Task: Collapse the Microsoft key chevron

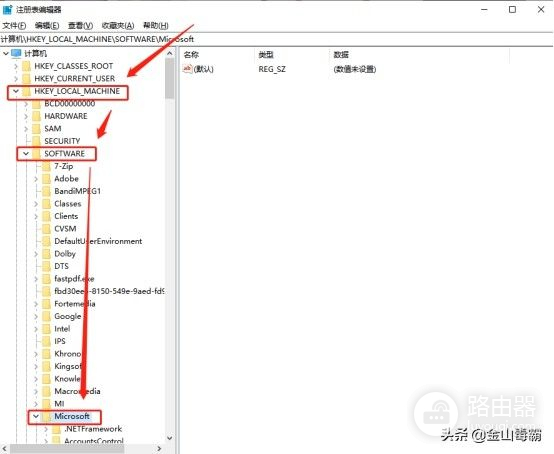Action: (x=36, y=416)
